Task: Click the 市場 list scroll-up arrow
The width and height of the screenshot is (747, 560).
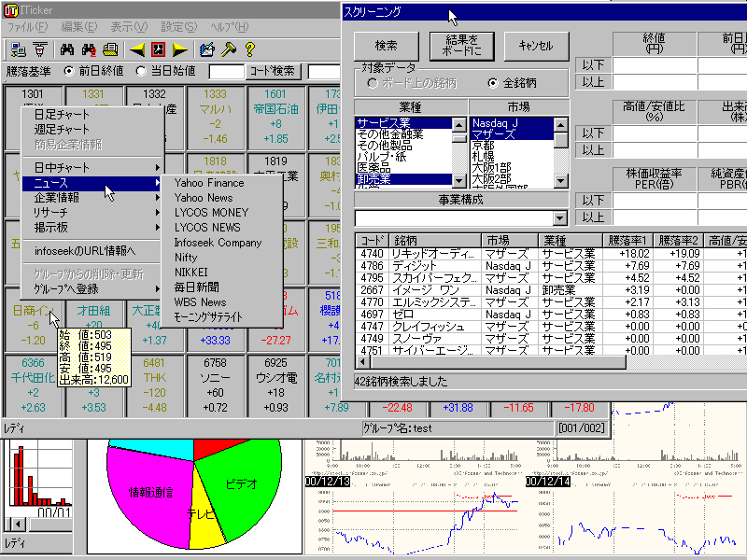Action: pos(561,125)
